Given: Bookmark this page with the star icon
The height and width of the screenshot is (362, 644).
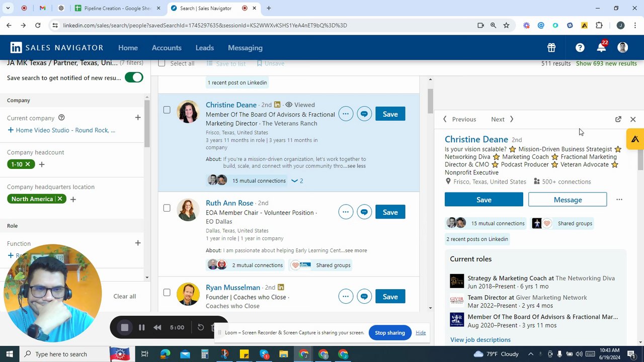Looking at the screenshot, I should [x=506, y=25].
